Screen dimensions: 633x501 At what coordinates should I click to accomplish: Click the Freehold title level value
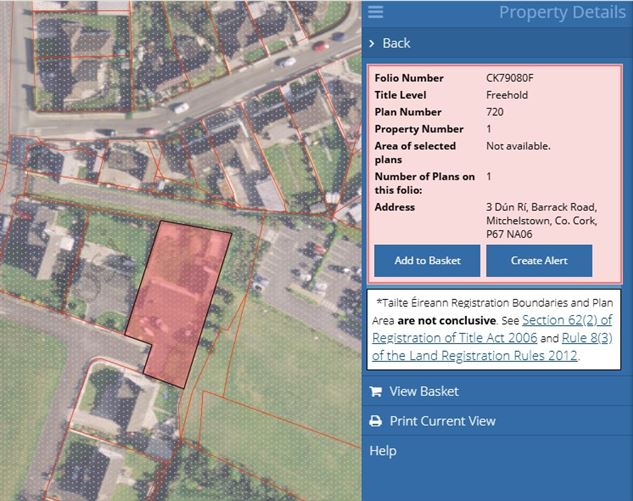[x=506, y=95]
